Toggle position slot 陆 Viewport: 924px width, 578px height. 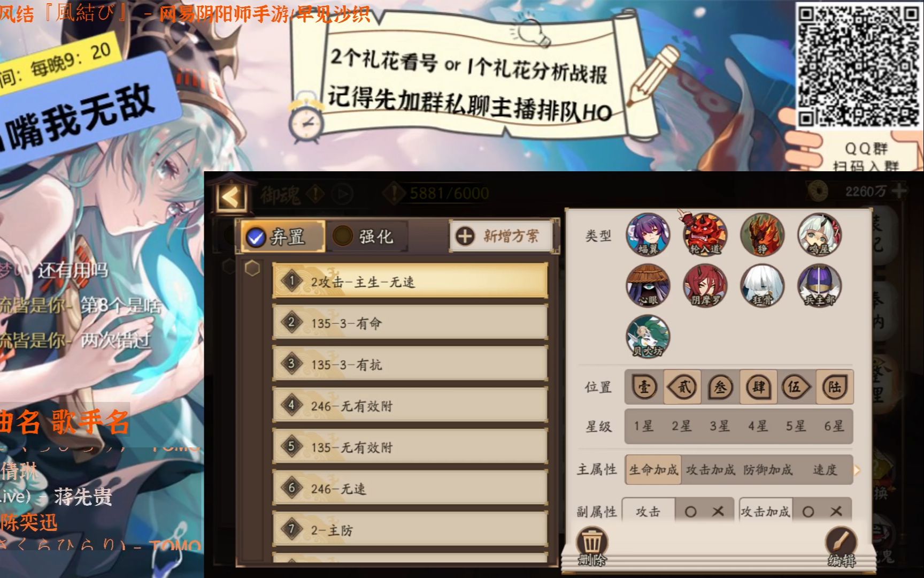pyautogui.click(x=834, y=387)
